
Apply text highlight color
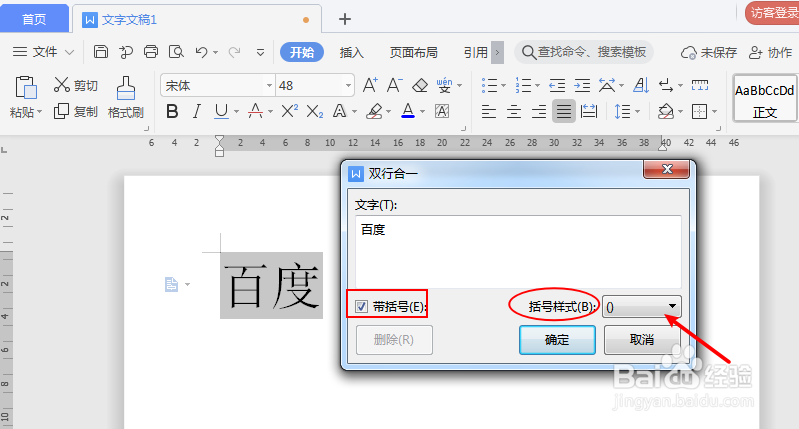click(x=374, y=111)
